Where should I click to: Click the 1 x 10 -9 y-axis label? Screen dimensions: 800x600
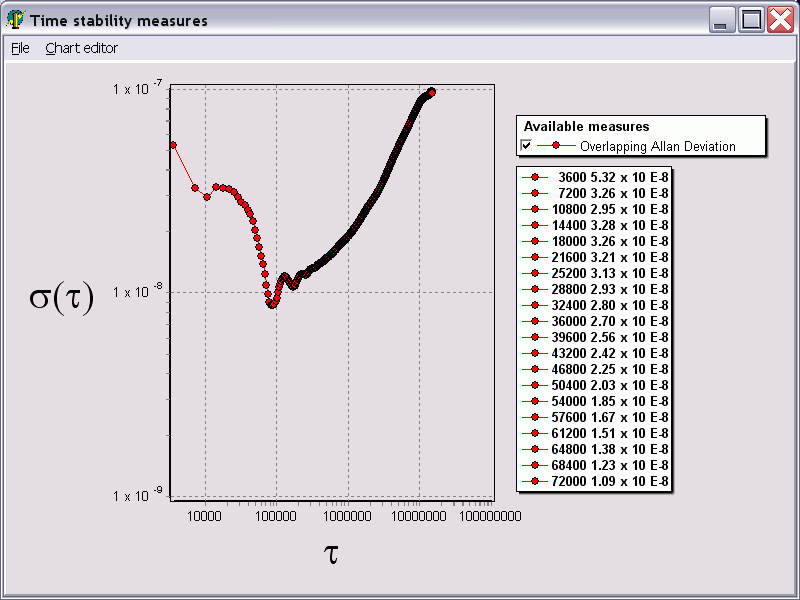pyautogui.click(x=137, y=494)
